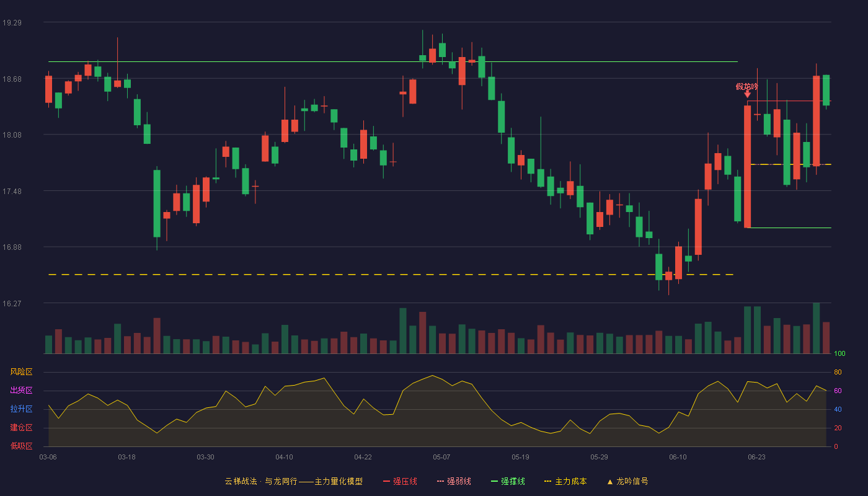Click the 04-10 date label
Viewport: 868px width, 496px height.
click(284, 457)
